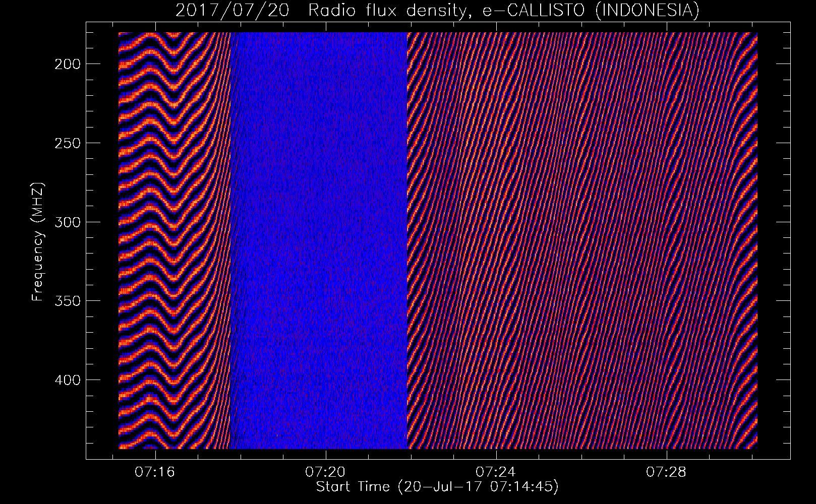Screen dimensions: 816x504
Task: Click the 07:16 time tick label
Action: point(155,472)
